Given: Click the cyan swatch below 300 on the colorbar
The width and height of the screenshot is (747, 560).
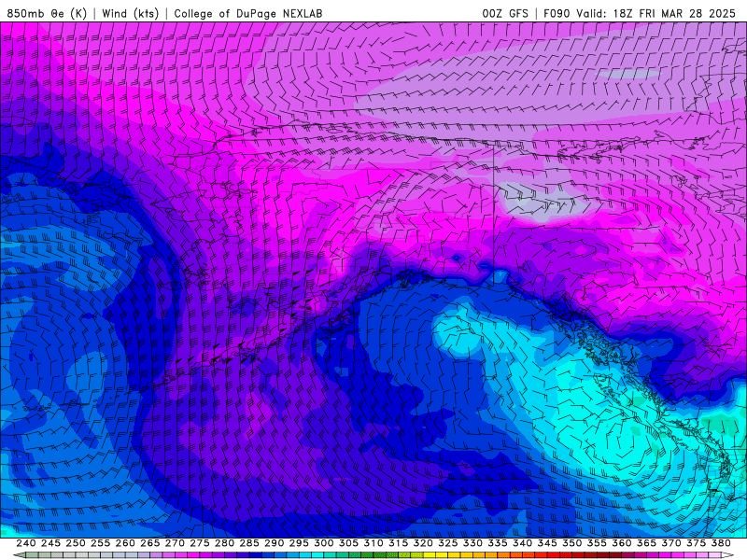Looking at the screenshot, I should point(317,555).
